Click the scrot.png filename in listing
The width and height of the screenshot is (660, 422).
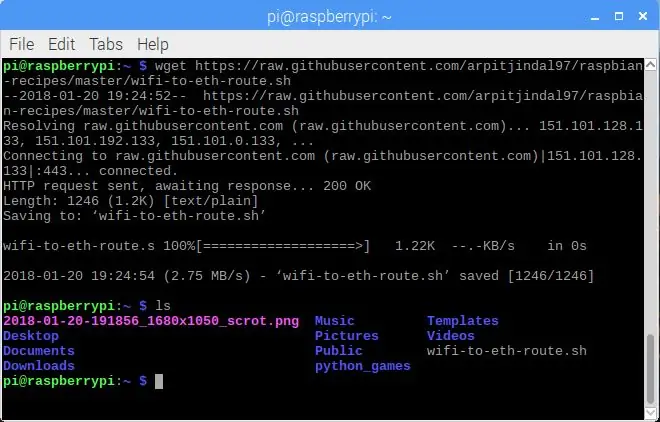[151, 321]
